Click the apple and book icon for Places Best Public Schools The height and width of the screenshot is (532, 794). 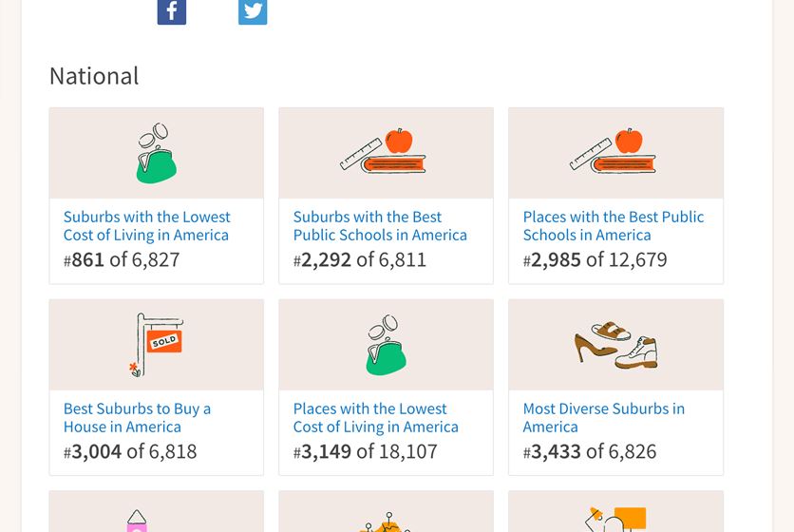(613, 150)
